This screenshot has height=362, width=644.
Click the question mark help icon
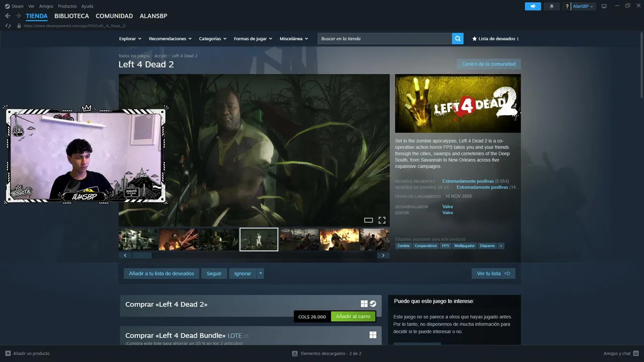pyautogui.click(x=567, y=7)
